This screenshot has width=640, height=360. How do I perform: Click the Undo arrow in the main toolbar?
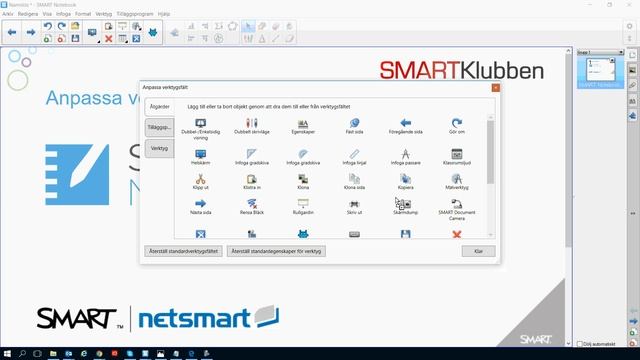pos(47,26)
